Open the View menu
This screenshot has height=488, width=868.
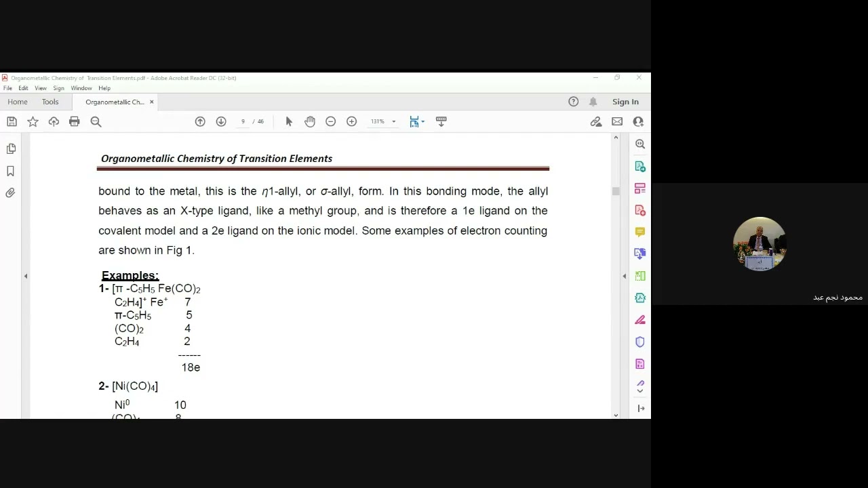pos(41,88)
